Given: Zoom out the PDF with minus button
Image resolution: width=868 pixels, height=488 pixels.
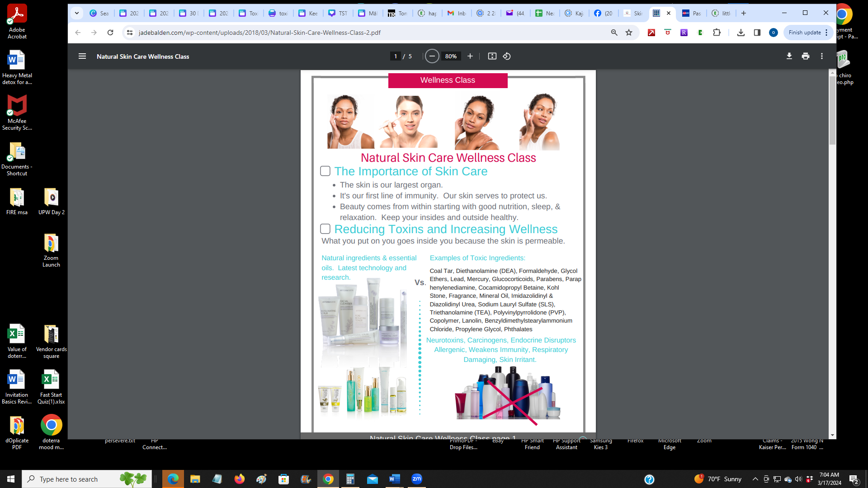Looking at the screenshot, I should (x=432, y=56).
